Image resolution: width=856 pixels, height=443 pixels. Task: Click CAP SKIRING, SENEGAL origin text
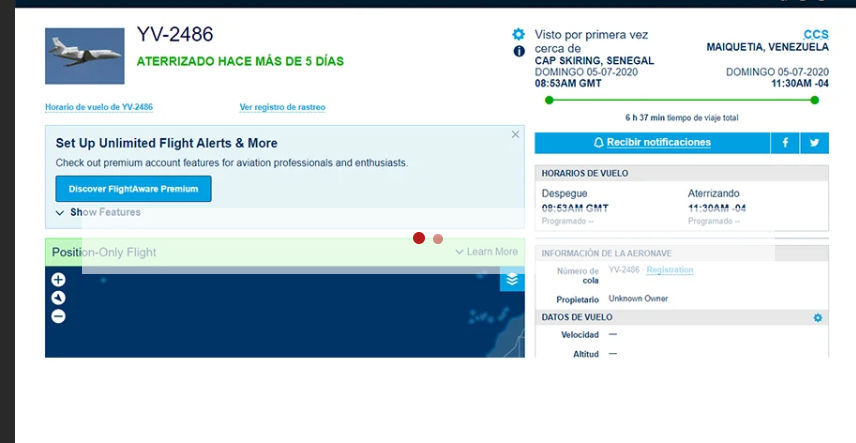point(595,61)
